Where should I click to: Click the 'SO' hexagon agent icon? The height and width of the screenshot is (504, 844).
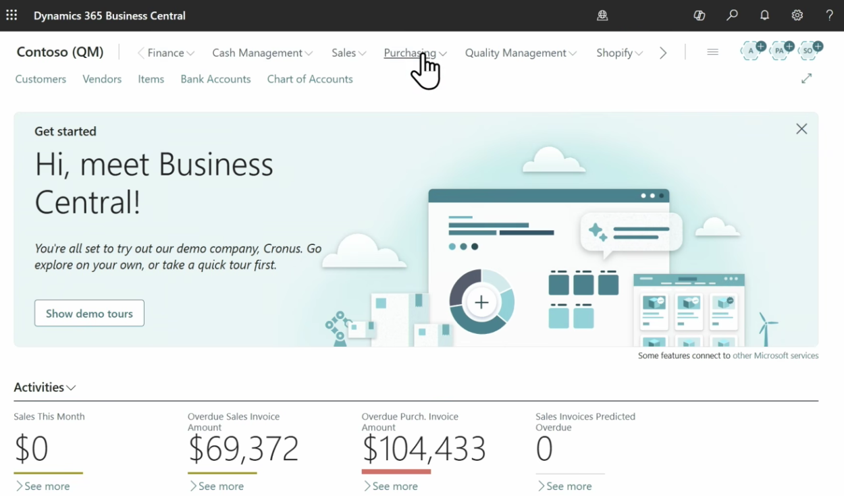pyautogui.click(x=809, y=50)
